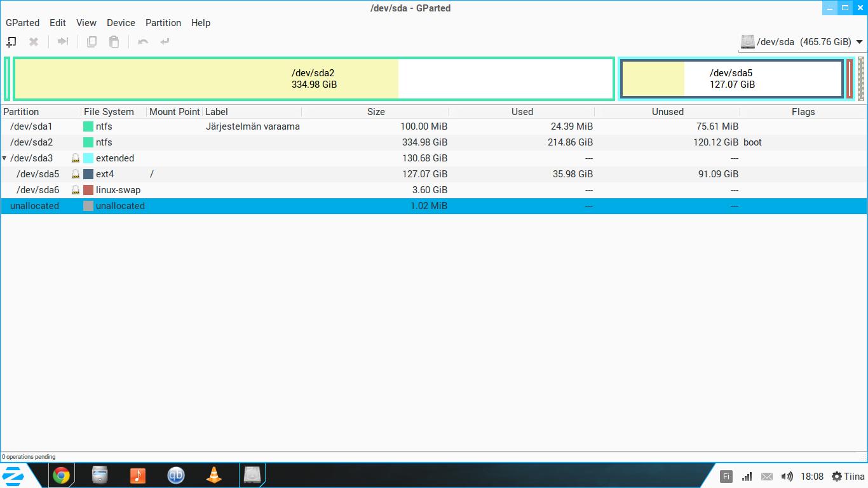Click the New partition toolbar icon
Image resolution: width=868 pixels, height=488 pixels.
click(11, 42)
